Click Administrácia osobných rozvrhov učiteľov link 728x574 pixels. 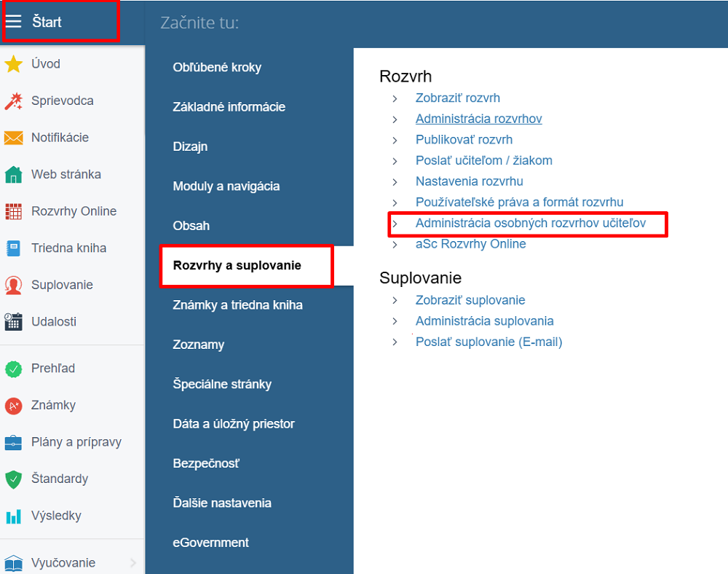(x=530, y=223)
